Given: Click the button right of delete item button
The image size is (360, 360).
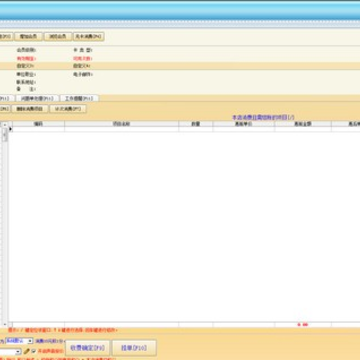Looking at the screenshot, I should tap(68, 109).
